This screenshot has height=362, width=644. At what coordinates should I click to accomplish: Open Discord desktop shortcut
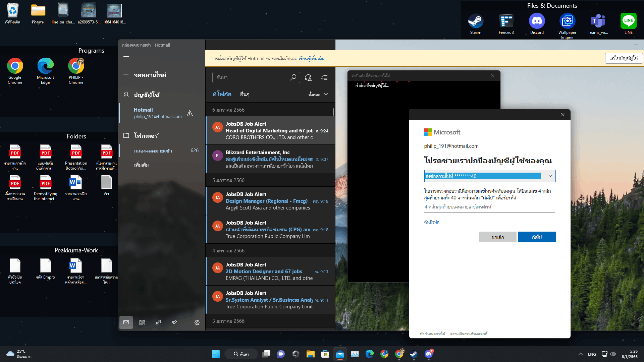(537, 24)
